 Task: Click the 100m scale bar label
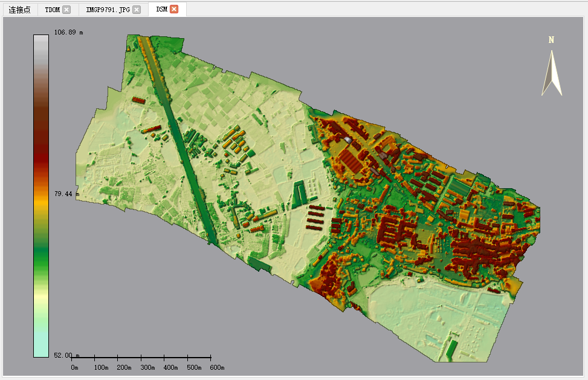(x=102, y=368)
